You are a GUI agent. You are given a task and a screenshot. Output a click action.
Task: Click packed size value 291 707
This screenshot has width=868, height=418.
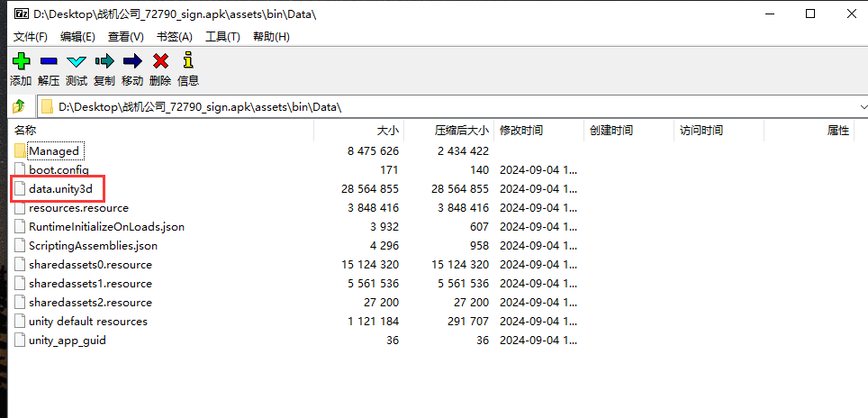468,321
